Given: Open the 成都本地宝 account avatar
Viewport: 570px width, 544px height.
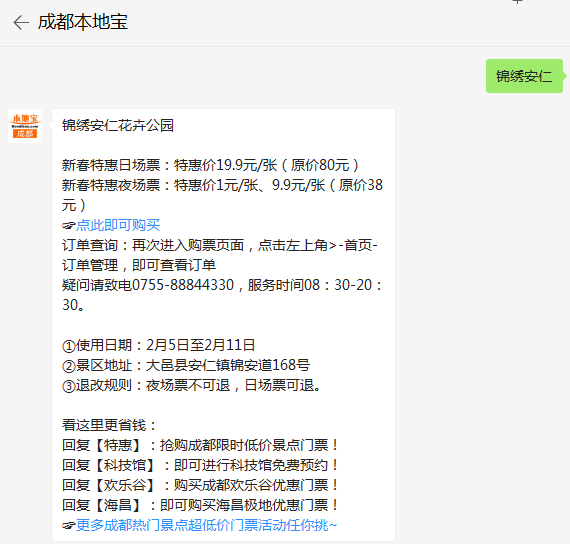Looking at the screenshot, I should pyautogui.click(x=25, y=126).
